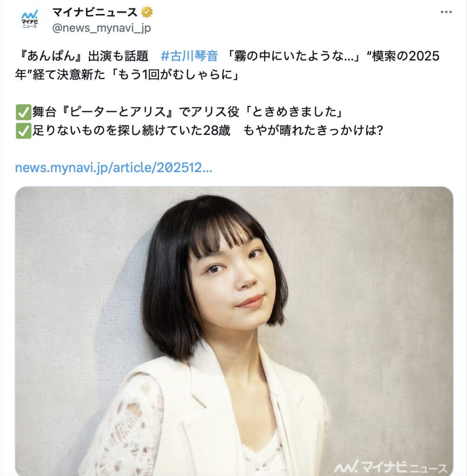Screen dimensions: 467x476
Task: Click the 「ときめきました」 text
Action: 294,112
